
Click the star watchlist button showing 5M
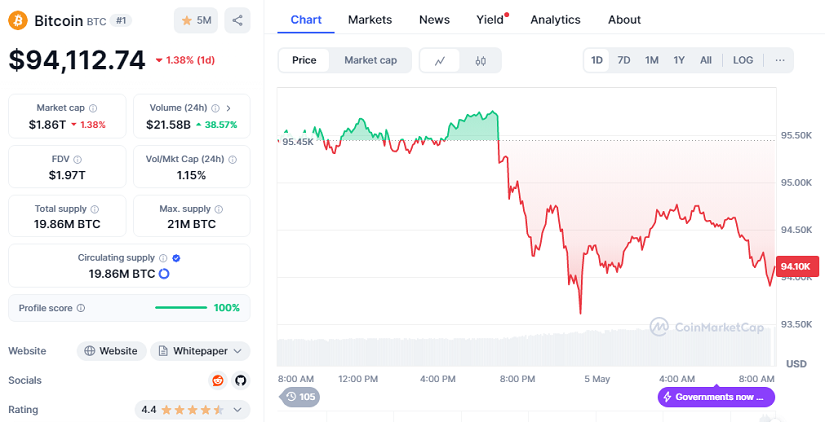pos(196,20)
